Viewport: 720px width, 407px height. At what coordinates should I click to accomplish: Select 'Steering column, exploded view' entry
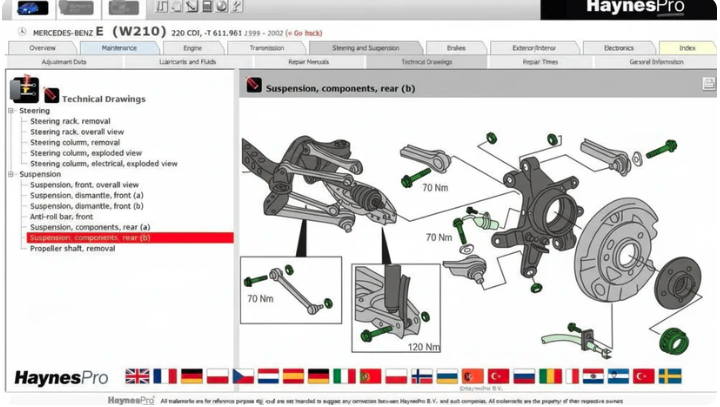(86, 153)
